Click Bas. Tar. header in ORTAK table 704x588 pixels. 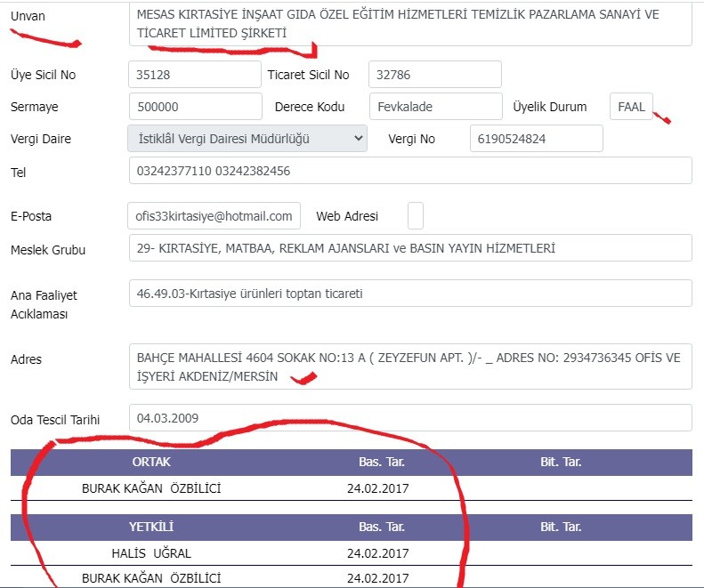(382, 462)
